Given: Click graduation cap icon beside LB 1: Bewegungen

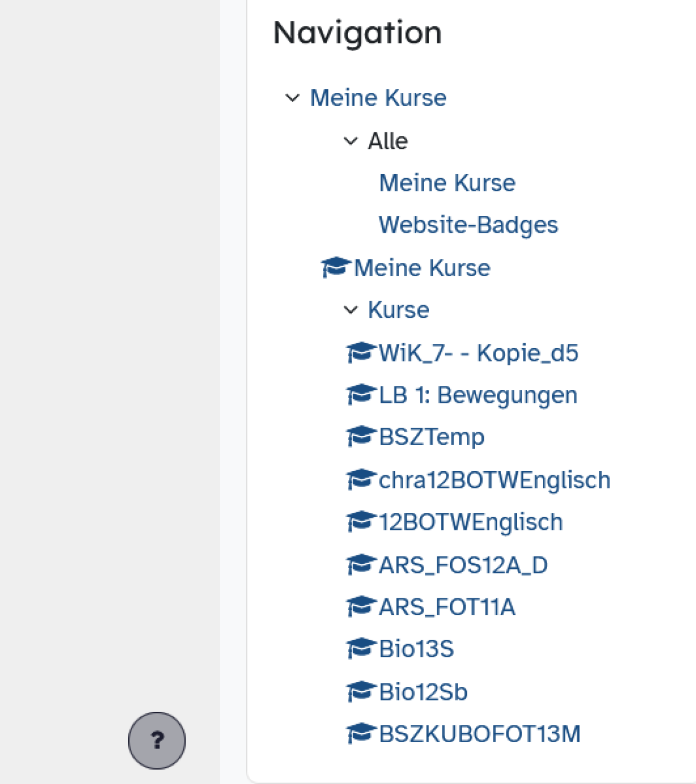Looking at the screenshot, I should (x=360, y=395).
